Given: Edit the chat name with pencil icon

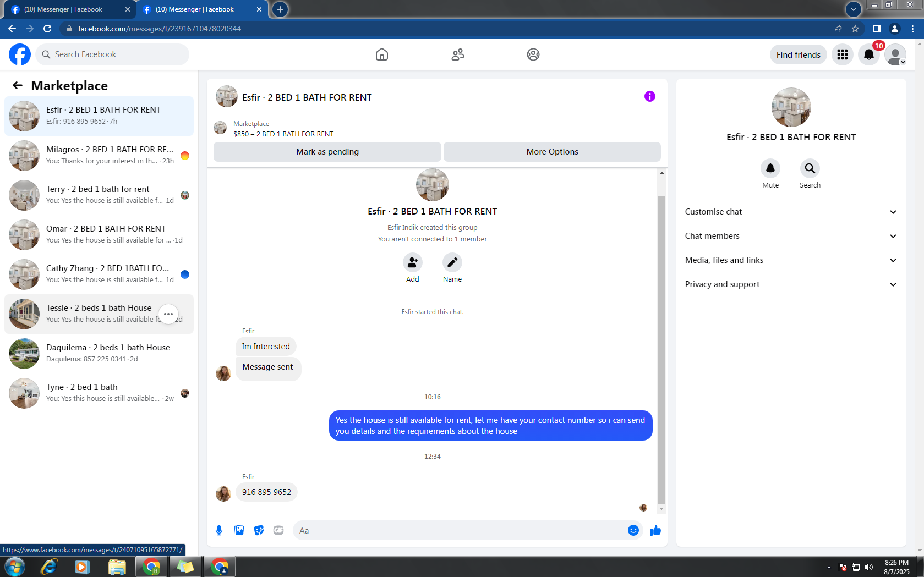Looking at the screenshot, I should pos(452,262).
